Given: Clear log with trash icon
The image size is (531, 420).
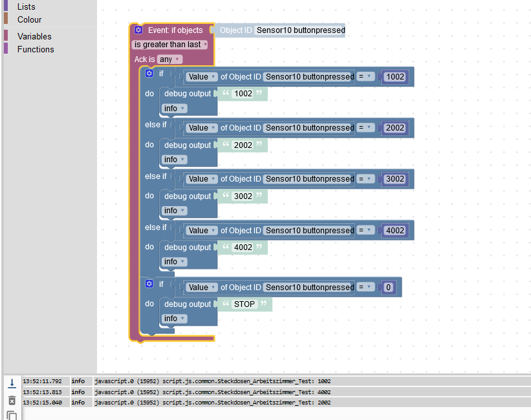Looking at the screenshot, I should coord(12,401).
